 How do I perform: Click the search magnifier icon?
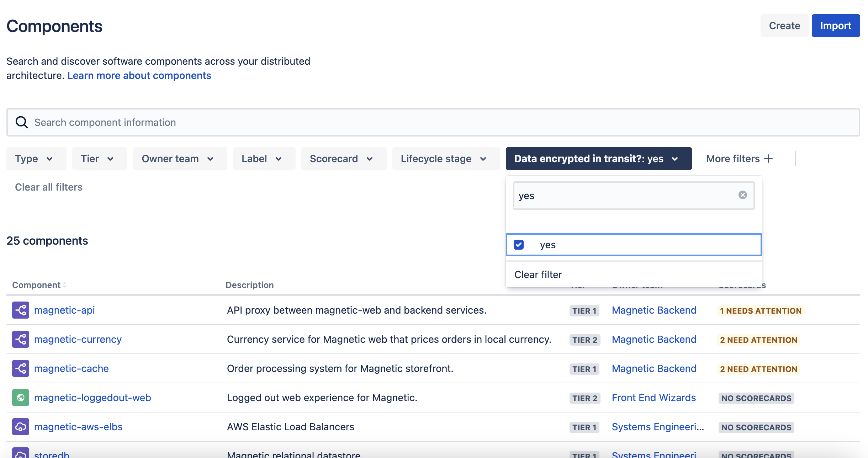[22, 122]
